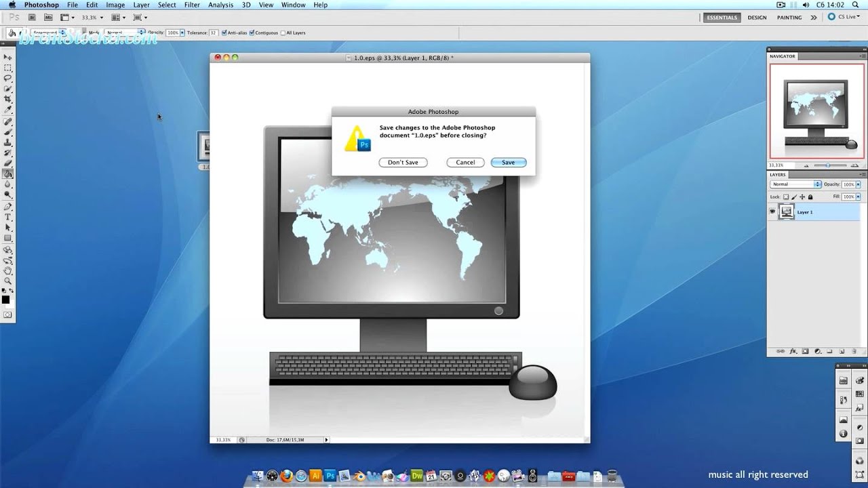Open the Image menu
Screen dimensions: 868x488
point(115,5)
